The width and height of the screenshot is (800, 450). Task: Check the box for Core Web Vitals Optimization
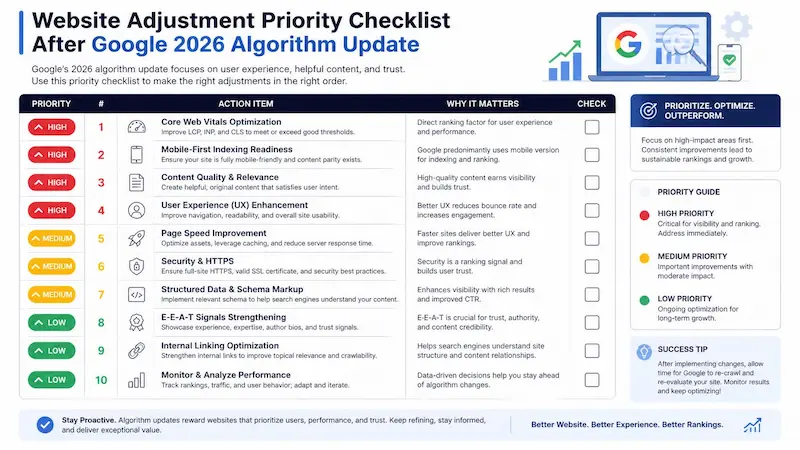pos(592,127)
